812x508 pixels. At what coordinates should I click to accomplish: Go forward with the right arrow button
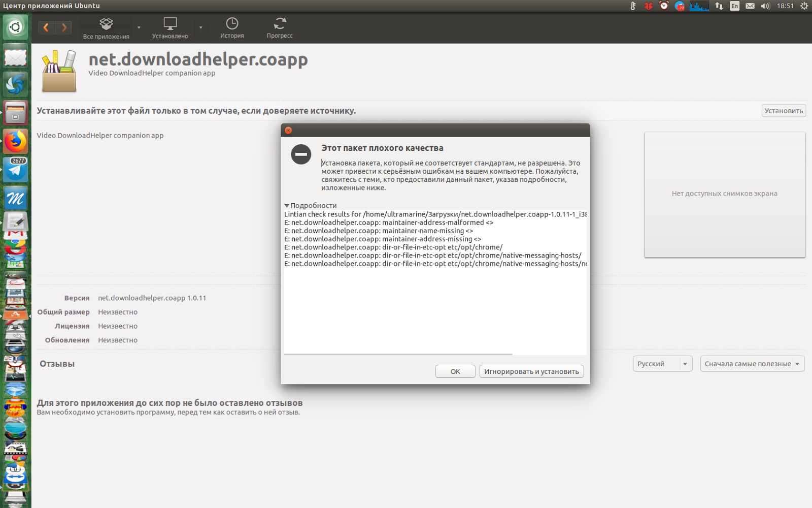pyautogui.click(x=64, y=27)
